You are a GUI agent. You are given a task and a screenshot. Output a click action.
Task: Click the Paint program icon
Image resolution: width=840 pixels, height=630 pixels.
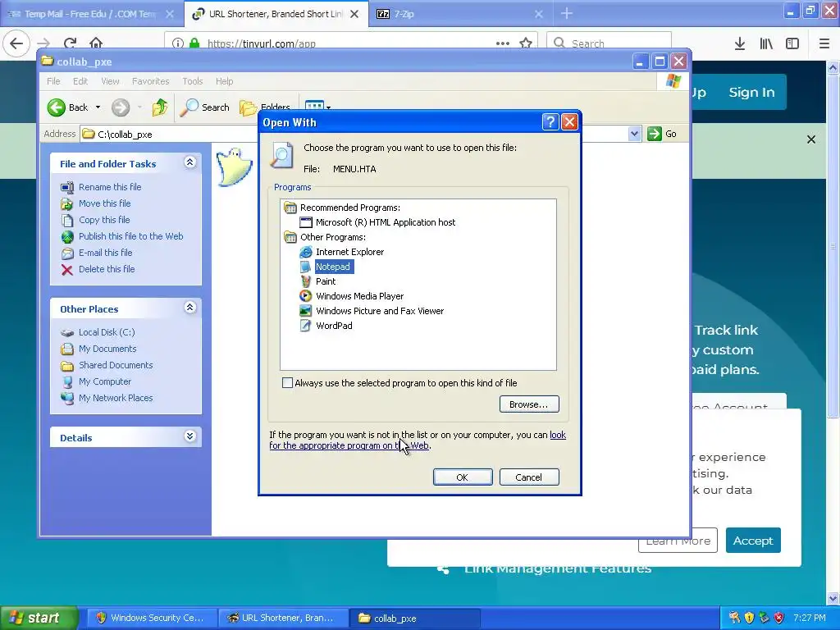[305, 281]
